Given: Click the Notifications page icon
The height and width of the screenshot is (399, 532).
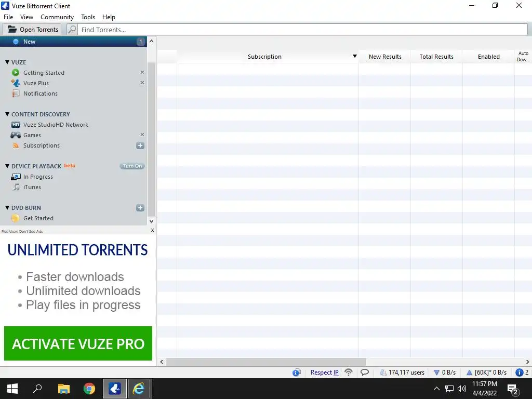Looking at the screenshot, I should pyautogui.click(x=16, y=94).
